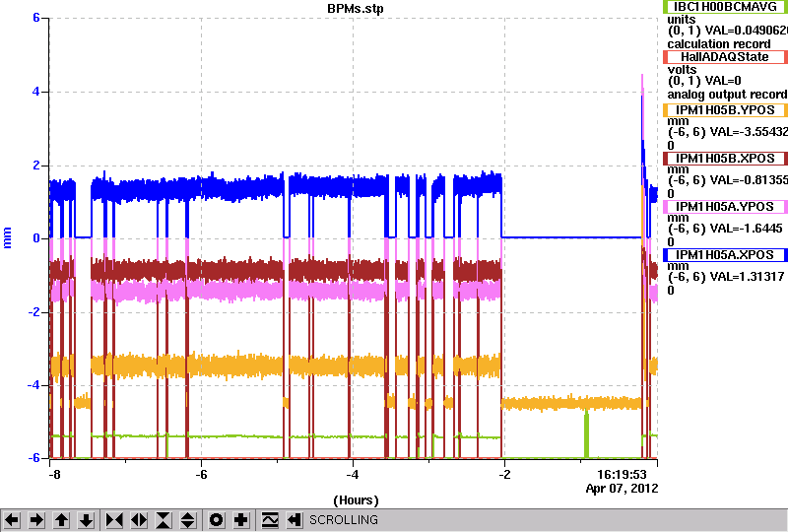Click the 16:19:53 timestamp label
788x532 pixels.
622,475
